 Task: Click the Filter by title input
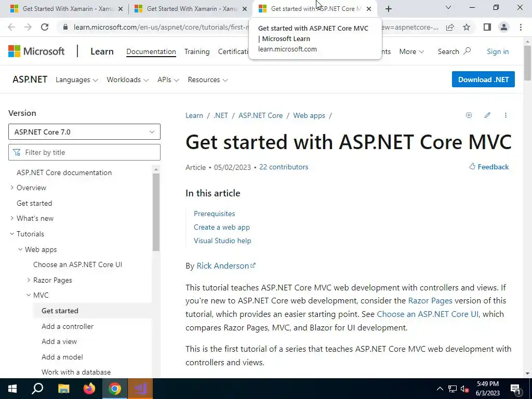coord(84,152)
